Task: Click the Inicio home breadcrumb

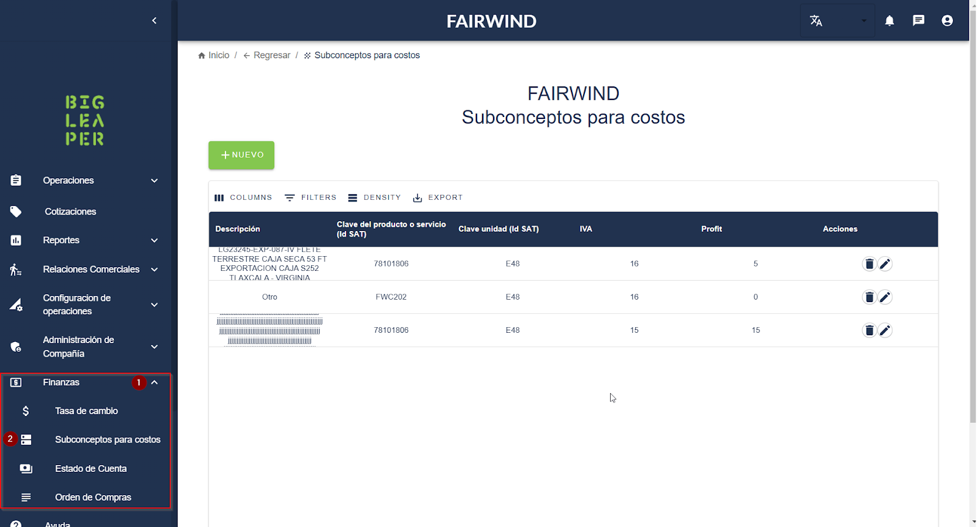Action: [x=214, y=55]
